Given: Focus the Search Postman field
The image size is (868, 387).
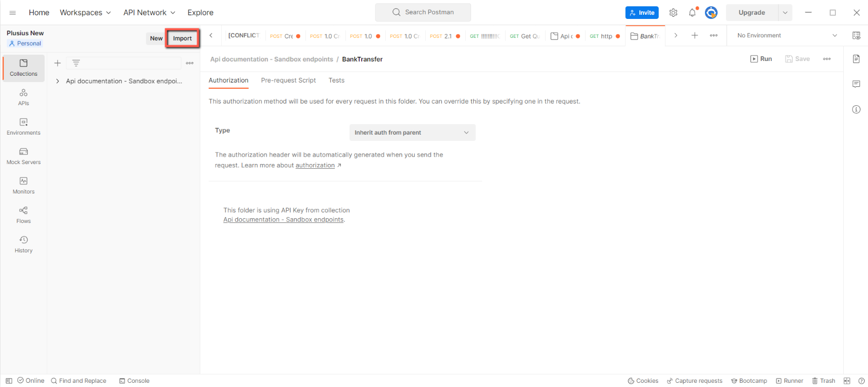Looking at the screenshot, I should pyautogui.click(x=423, y=12).
